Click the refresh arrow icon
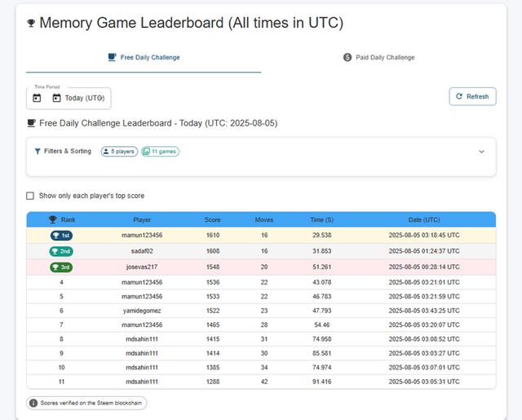 pos(459,96)
